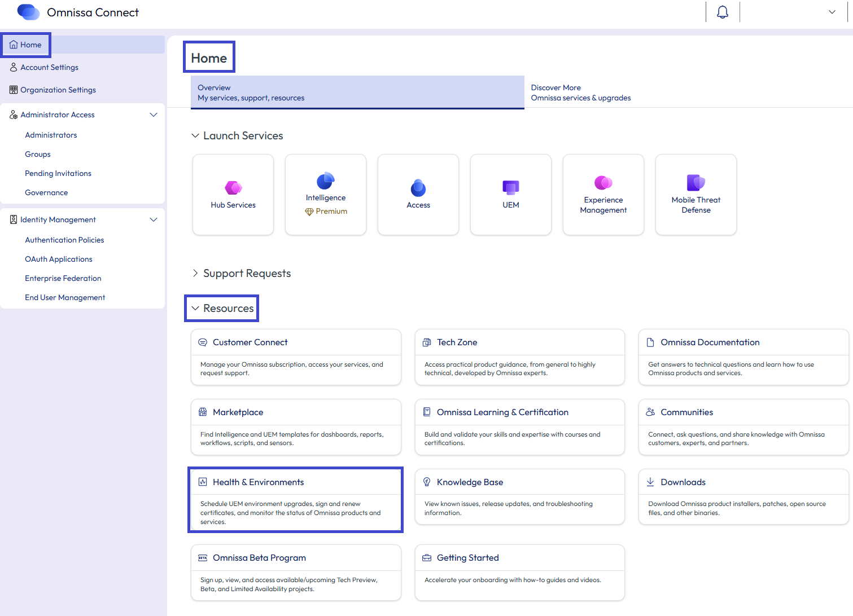
Task: Click the Administrator Access icon
Action: coord(14,115)
